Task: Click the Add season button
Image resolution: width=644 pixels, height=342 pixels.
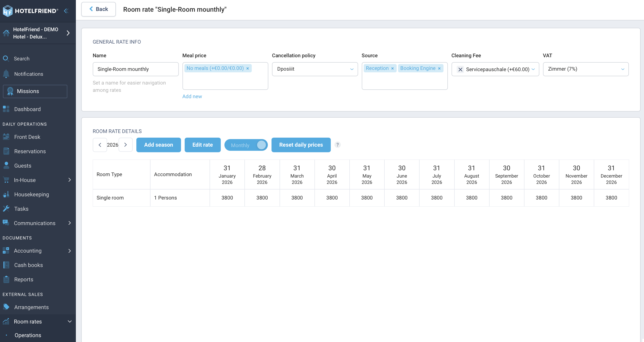Action: [x=159, y=145]
